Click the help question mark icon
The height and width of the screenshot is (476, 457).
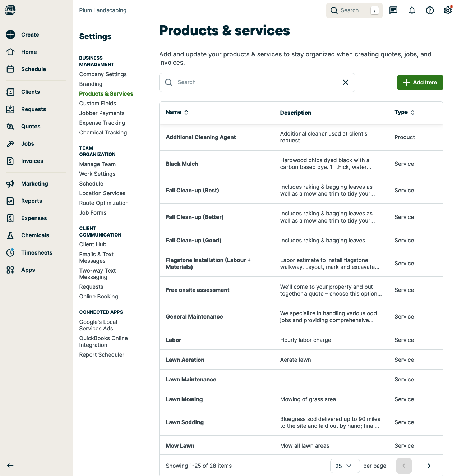[x=430, y=10]
